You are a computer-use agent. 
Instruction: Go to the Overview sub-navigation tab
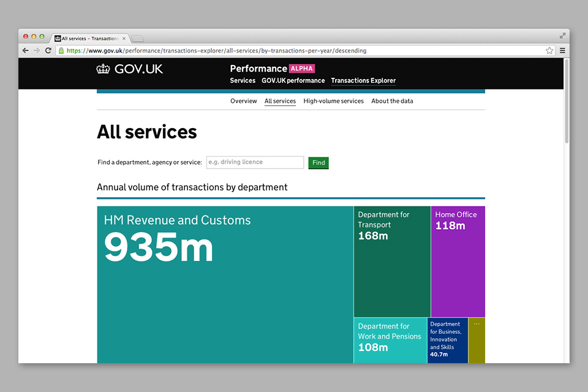243,101
